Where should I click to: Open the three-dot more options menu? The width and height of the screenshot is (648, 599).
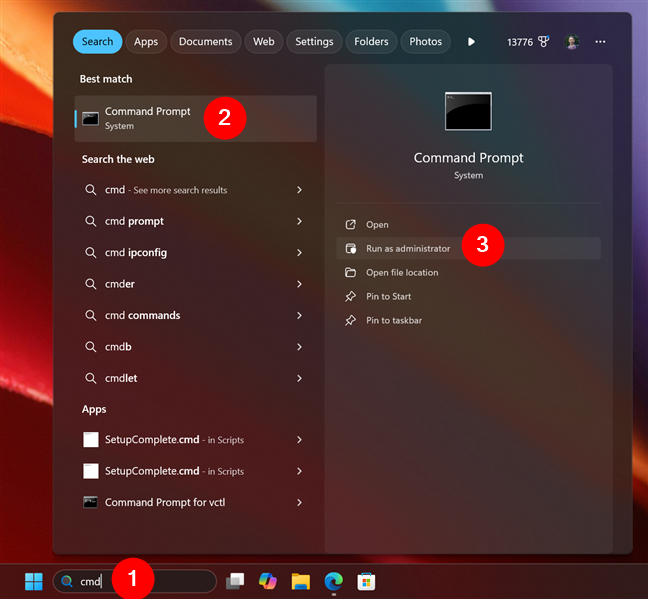pyautogui.click(x=600, y=42)
